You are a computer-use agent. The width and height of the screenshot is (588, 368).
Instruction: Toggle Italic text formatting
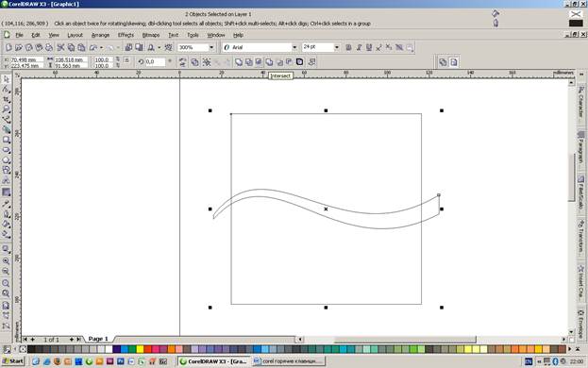tap(359, 47)
